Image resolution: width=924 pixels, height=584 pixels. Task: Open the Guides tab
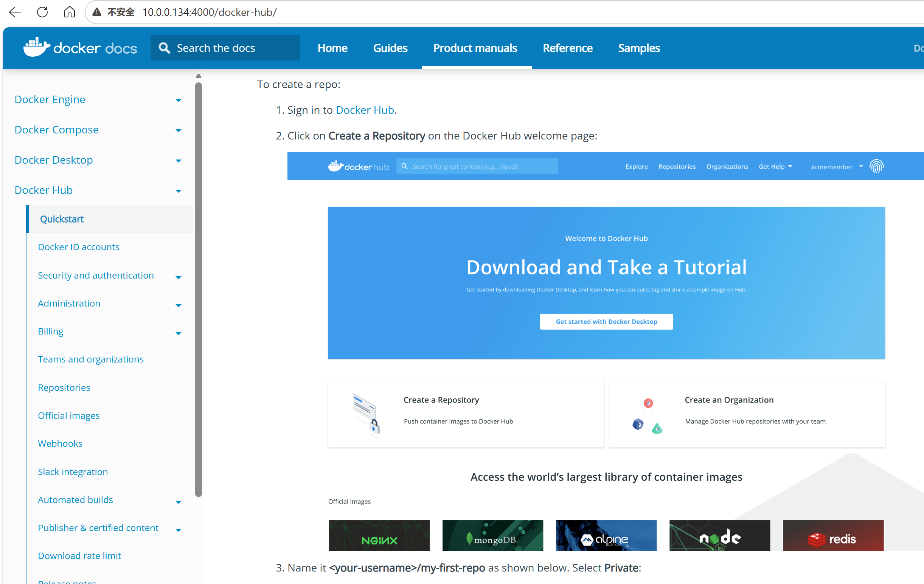[x=390, y=48]
